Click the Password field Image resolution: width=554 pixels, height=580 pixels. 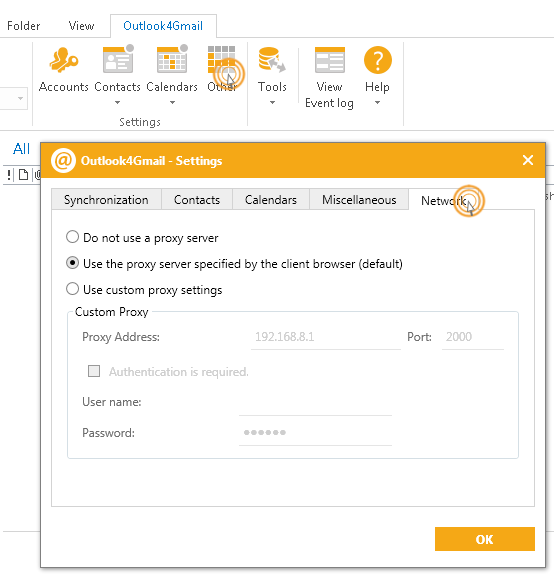coord(315,433)
